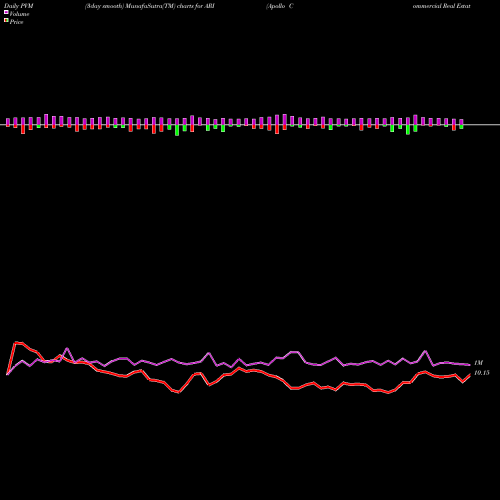Viewport: 500px width, 500px height.
Task: Select the Volume legend label
Action: pyautogui.click(x=19, y=14)
